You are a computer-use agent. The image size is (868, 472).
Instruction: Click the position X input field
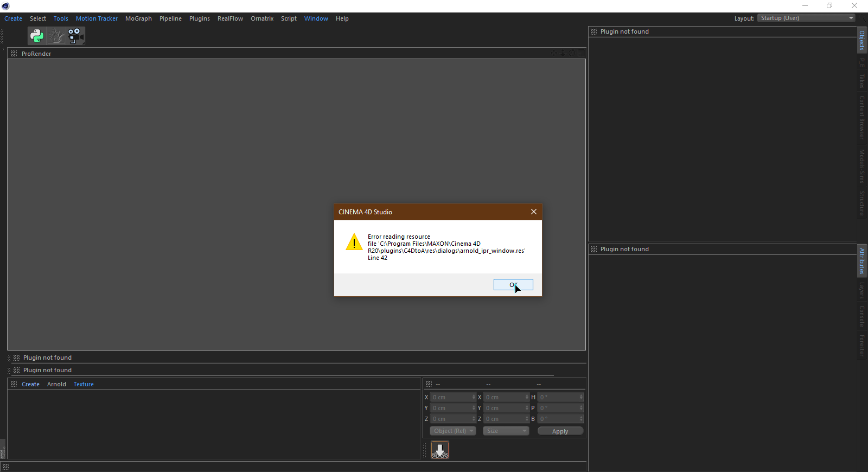(x=451, y=397)
